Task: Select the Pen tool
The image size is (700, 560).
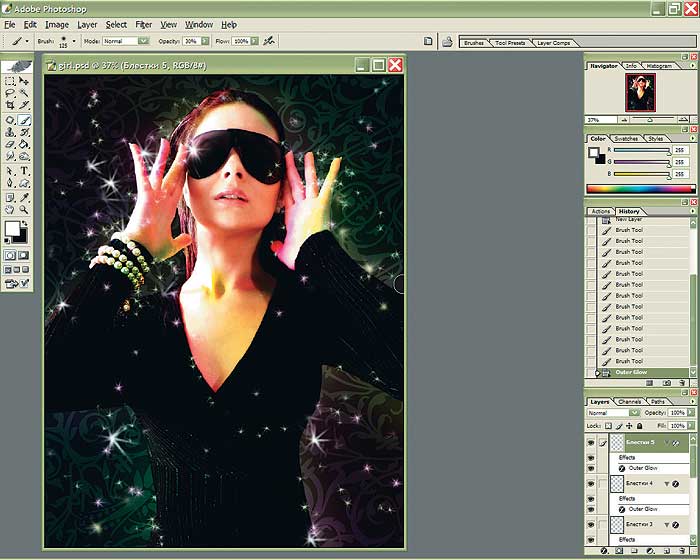Action: 10,183
